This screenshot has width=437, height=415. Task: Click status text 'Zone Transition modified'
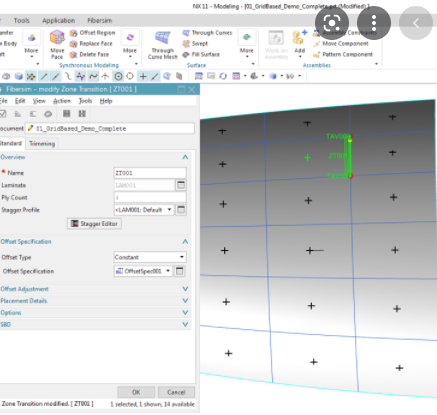47,404
